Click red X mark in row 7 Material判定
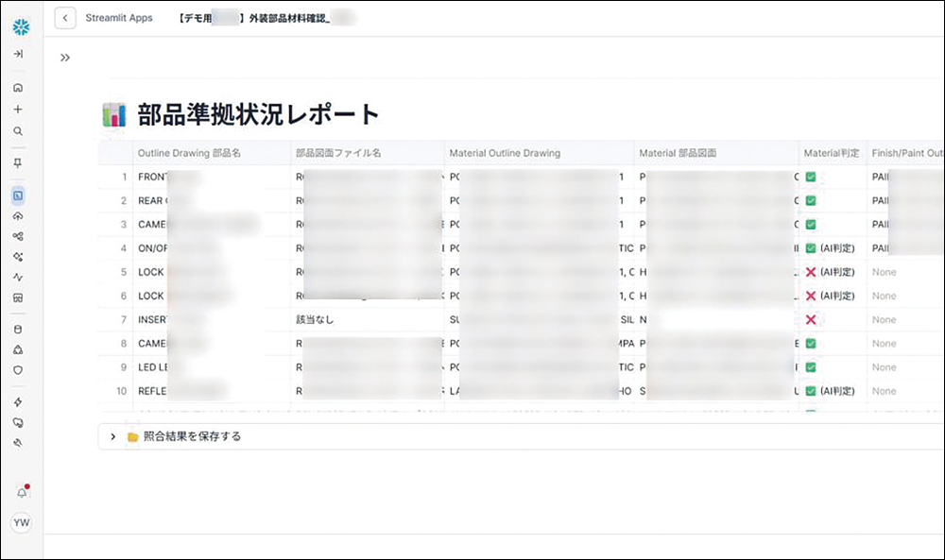 pyautogui.click(x=811, y=320)
